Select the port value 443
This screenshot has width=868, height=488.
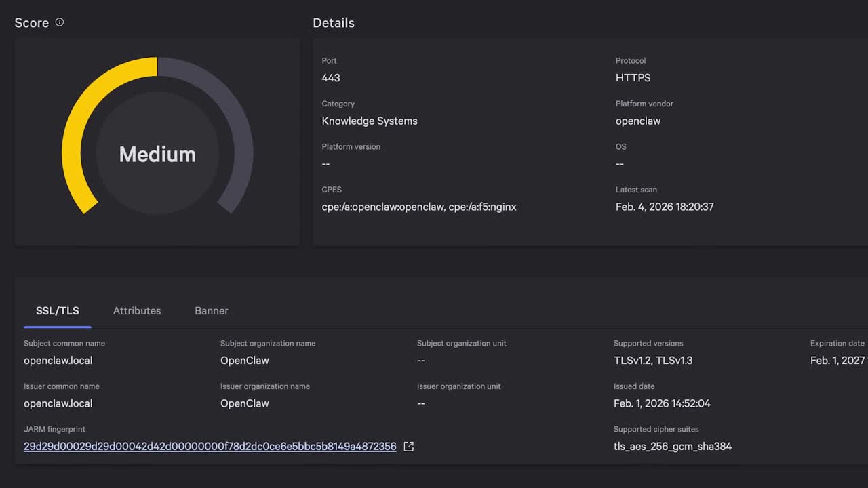(x=331, y=78)
